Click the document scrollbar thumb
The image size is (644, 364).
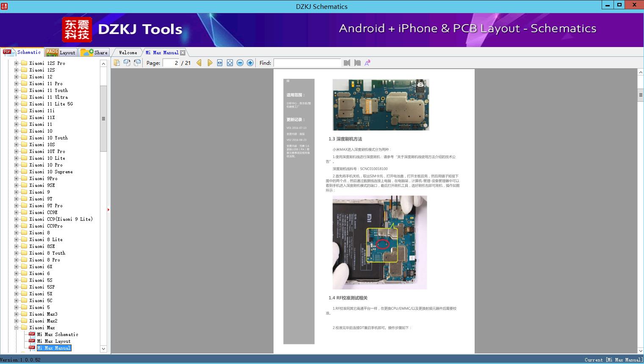click(x=641, y=95)
